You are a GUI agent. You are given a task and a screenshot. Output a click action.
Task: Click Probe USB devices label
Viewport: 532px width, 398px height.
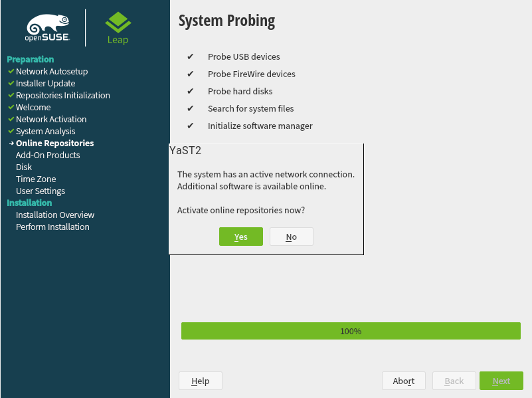(244, 56)
